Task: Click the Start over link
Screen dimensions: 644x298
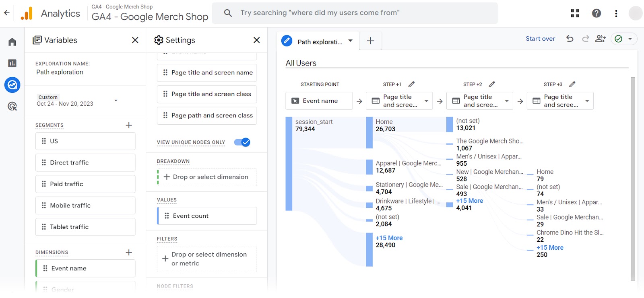Action: coord(540,39)
